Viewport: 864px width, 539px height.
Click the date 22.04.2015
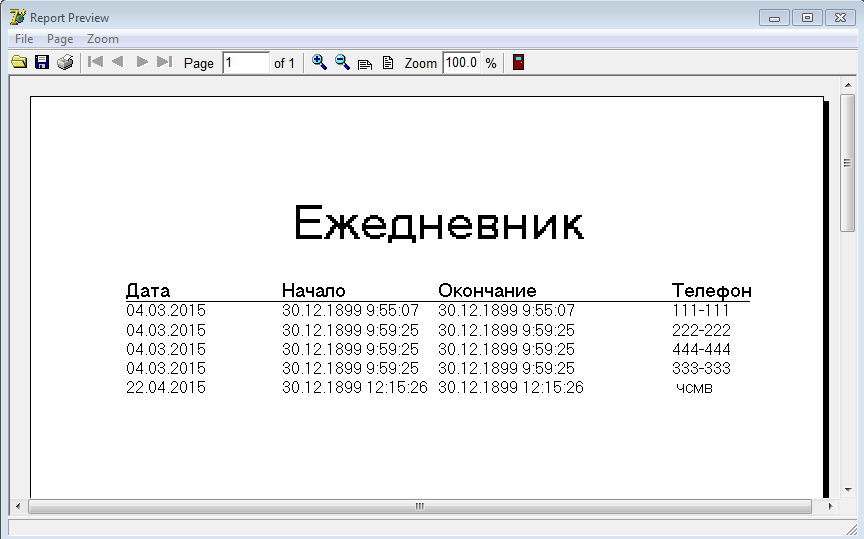(166, 387)
